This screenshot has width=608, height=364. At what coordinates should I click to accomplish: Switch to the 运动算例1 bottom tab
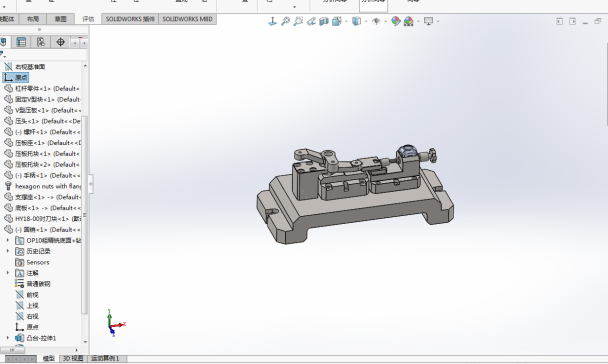pyautogui.click(x=105, y=359)
